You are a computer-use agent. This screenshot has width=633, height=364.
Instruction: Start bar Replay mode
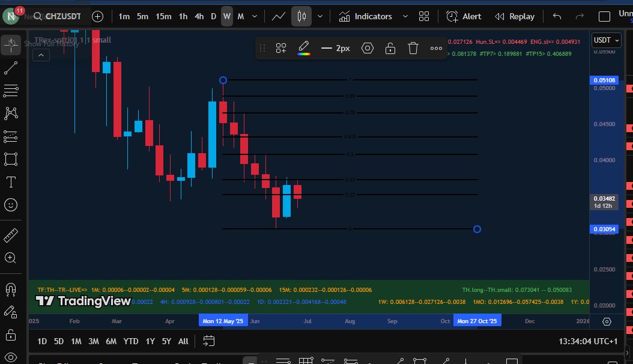pos(515,17)
